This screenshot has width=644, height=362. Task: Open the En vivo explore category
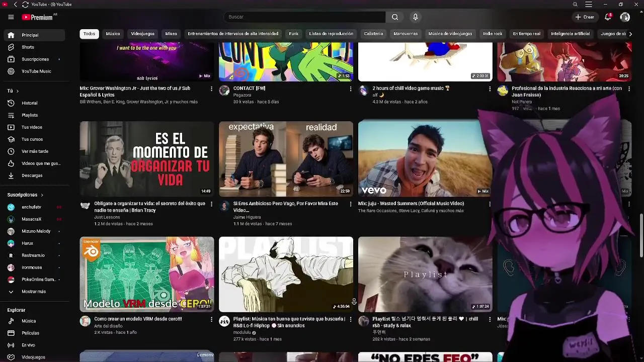coord(35,345)
